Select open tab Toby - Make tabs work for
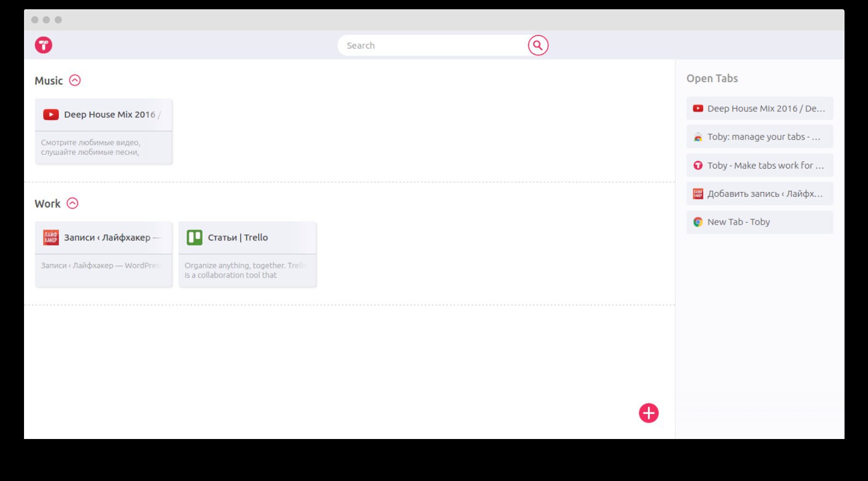 point(759,165)
